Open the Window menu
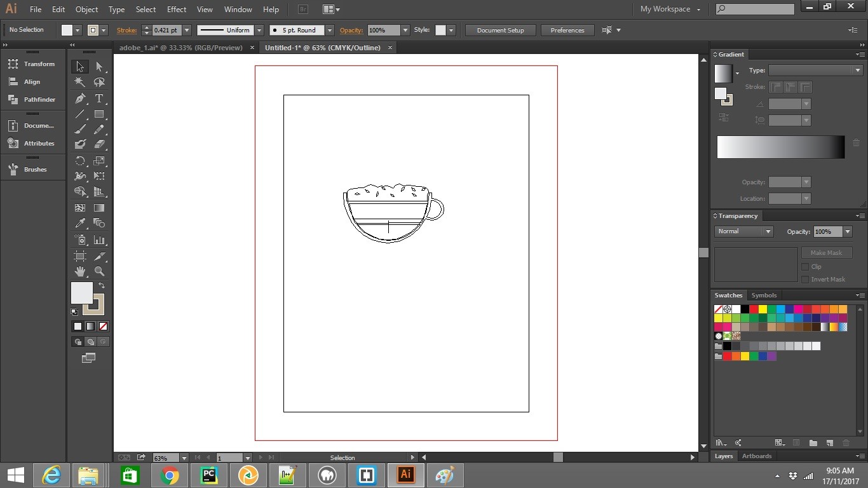This screenshot has width=868, height=488. (238, 10)
